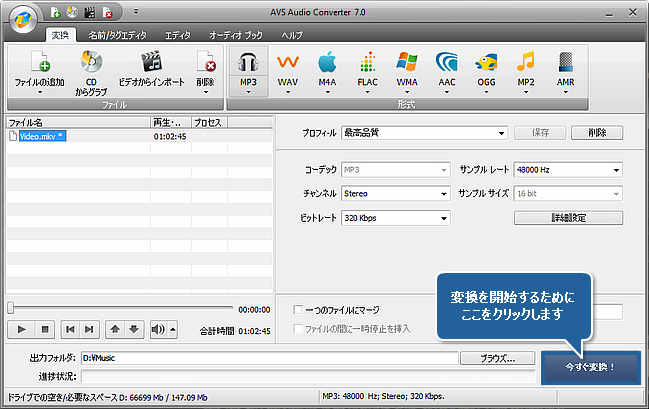Open the ヘルプ tab
649x409 pixels.
(x=292, y=36)
